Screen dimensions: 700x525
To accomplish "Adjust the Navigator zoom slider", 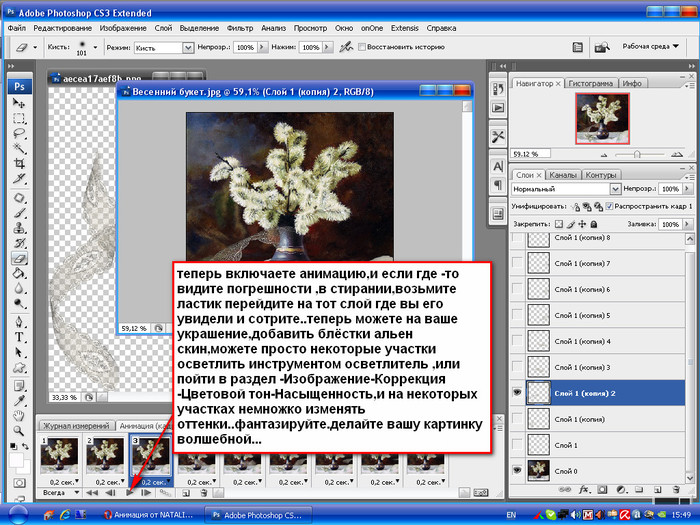I will (637, 154).
